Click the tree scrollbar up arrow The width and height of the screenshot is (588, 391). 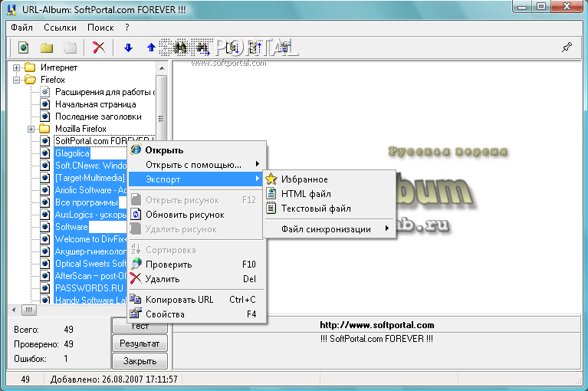click(x=162, y=68)
